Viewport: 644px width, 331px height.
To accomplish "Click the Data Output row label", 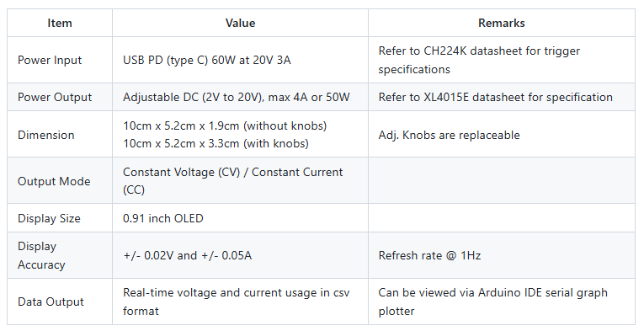I will (x=51, y=302).
